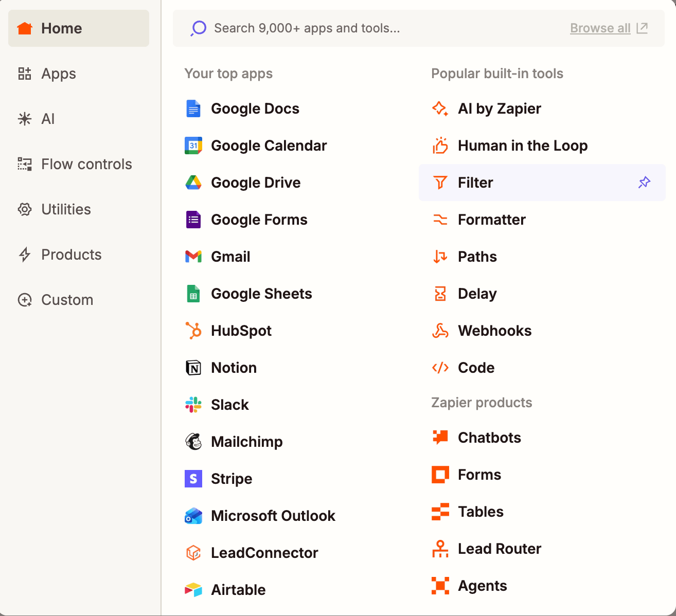Open the Chatbots label
The image size is (676, 616).
(489, 438)
